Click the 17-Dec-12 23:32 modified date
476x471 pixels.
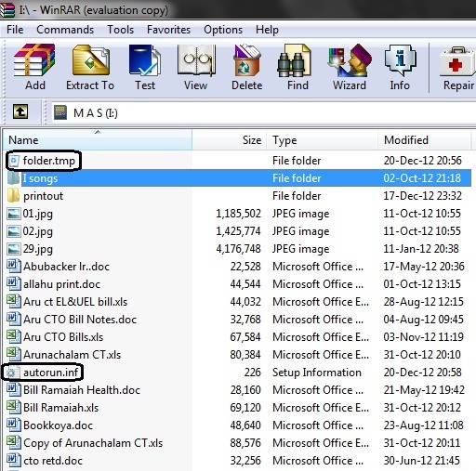pos(422,196)
